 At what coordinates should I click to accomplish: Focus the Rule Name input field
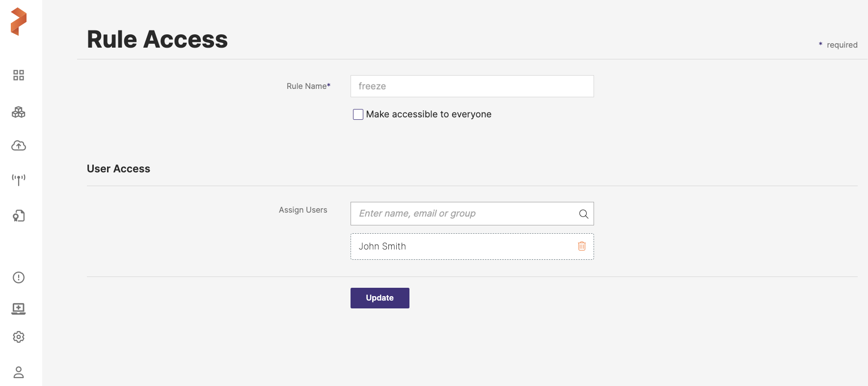[x=471, y=86]
